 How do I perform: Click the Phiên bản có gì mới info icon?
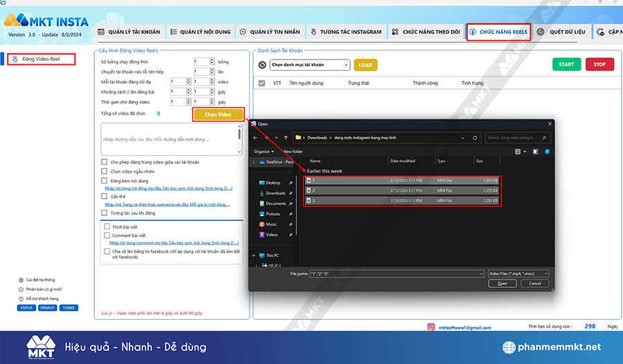point(21,290)
